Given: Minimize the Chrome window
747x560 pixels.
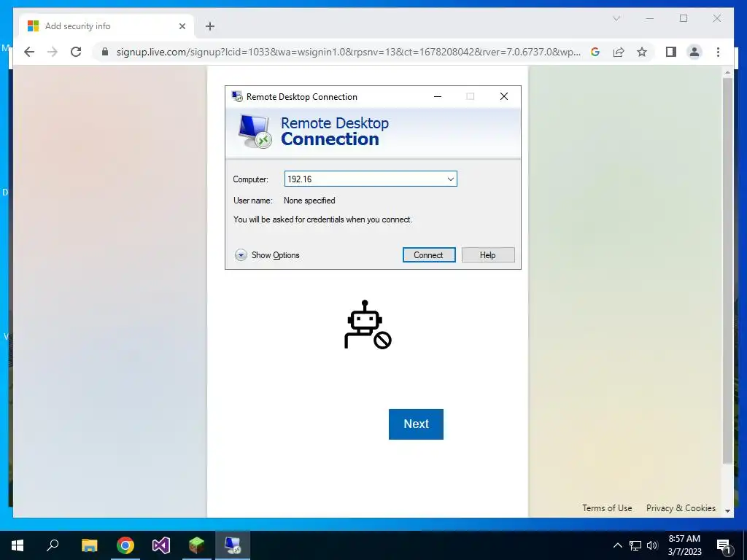Looking at the screenshot, I should (x=650, y=18).
